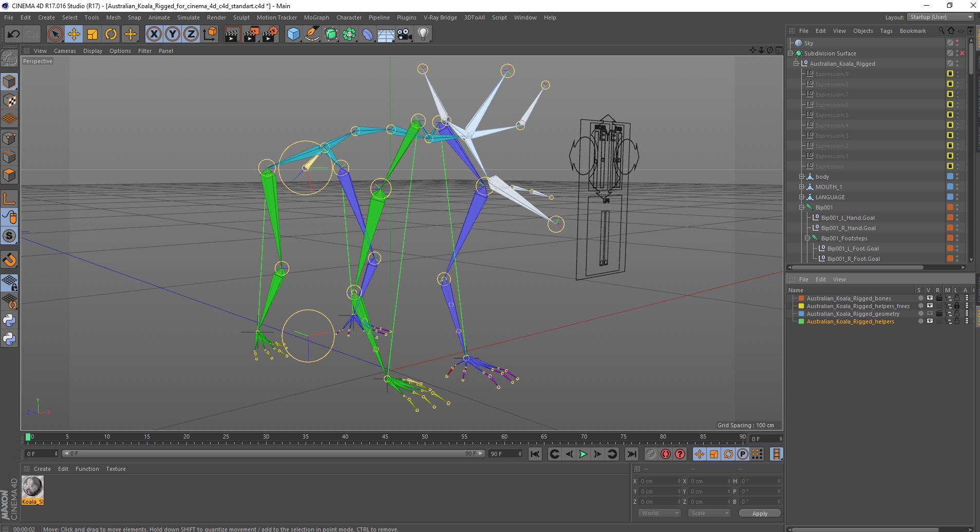Open the Scale mode dropdown
980x532 pixels.
tap(709, 513)
